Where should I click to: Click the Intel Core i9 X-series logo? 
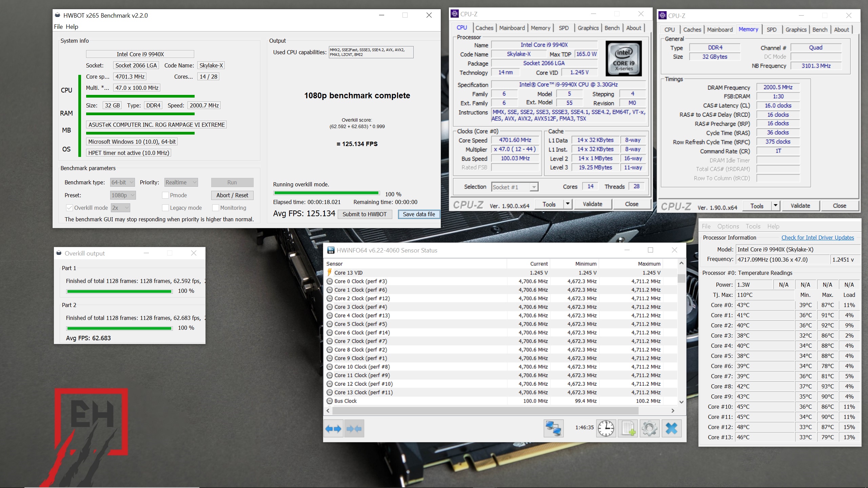[x=624, y=58]
